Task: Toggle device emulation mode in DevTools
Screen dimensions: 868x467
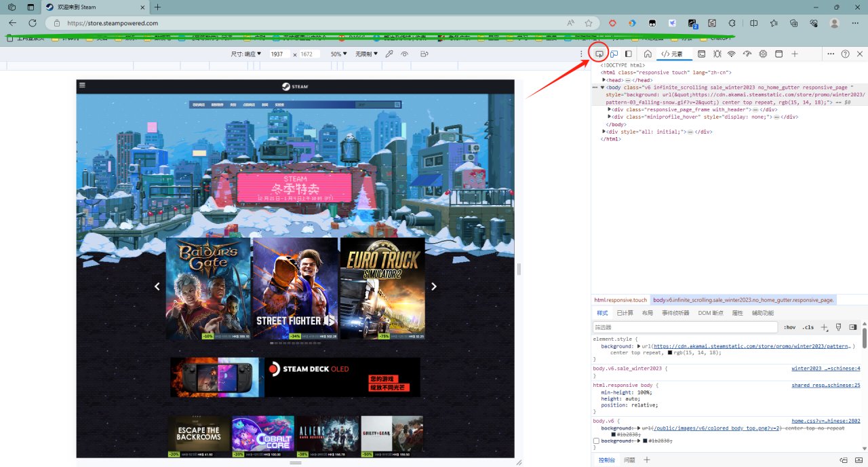Action: (x=614, y=54)
